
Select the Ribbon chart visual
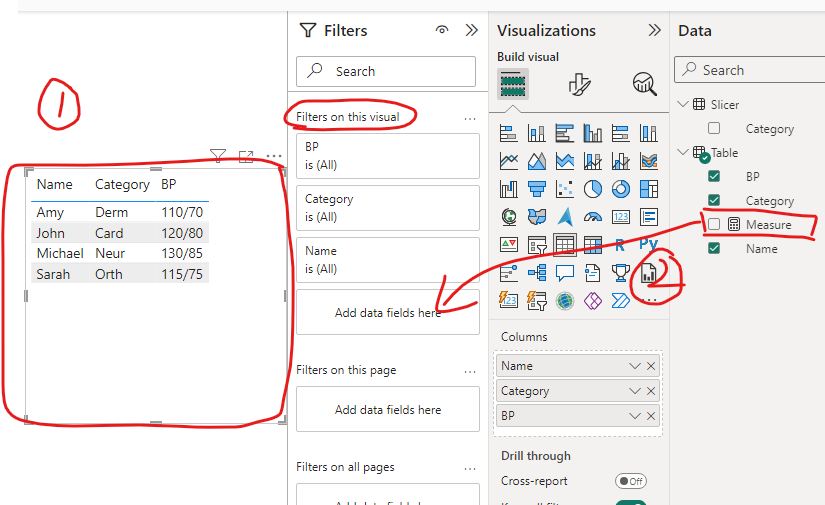[x=649, y=161]
